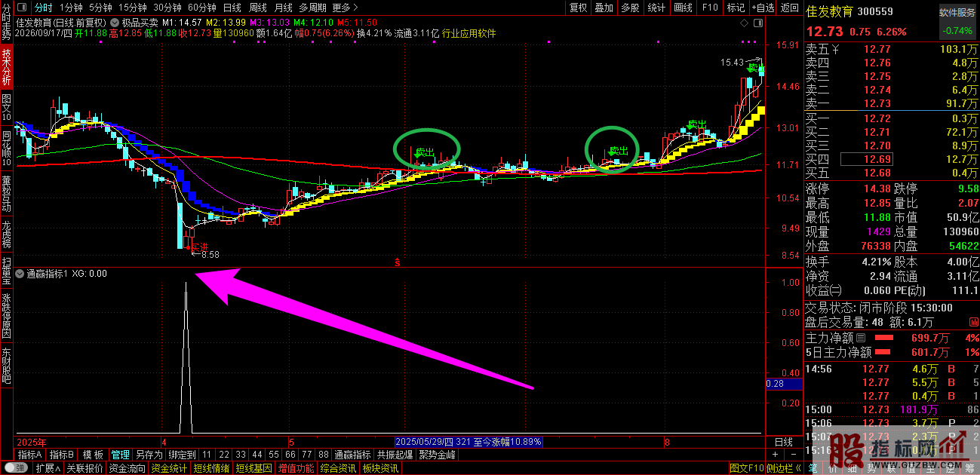
Task: Open the 短线情绪 bottom tab
Action: (x=211, y=468)
